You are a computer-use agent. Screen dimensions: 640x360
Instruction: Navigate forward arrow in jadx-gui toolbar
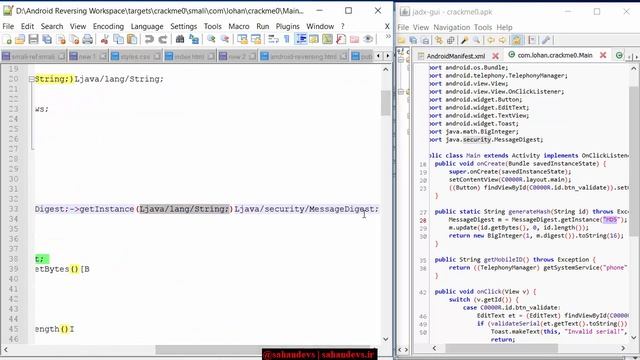coord(502,40)
